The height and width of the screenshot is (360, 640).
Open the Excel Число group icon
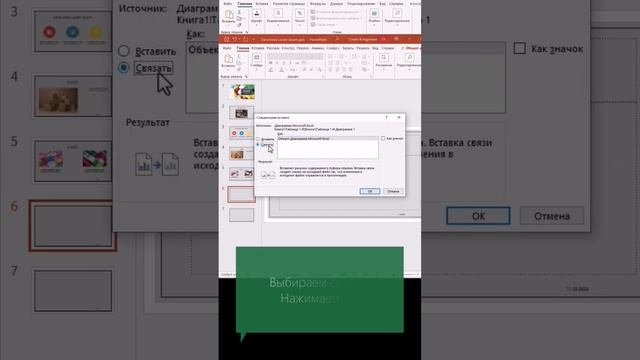pos(300,13)
